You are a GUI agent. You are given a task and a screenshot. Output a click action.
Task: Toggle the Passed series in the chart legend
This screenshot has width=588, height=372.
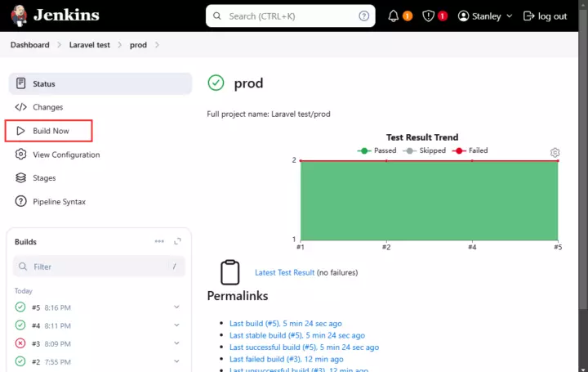pos(376,150)
